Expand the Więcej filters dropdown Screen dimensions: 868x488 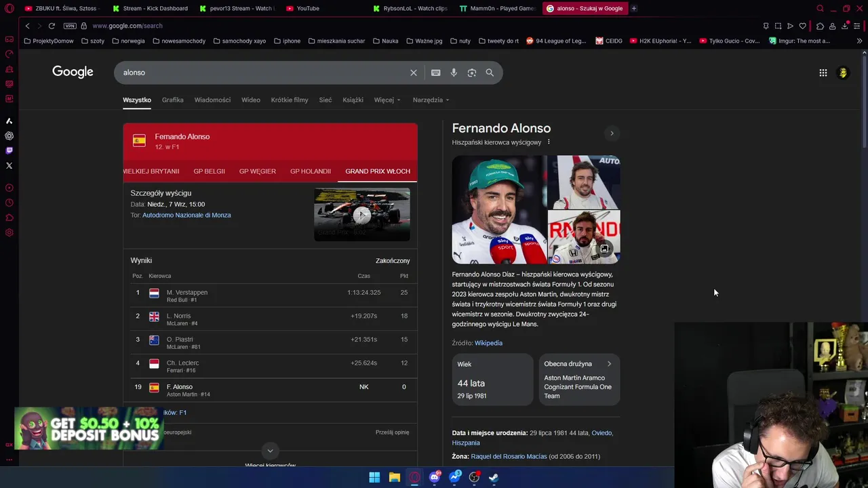[x=387, y=100]
